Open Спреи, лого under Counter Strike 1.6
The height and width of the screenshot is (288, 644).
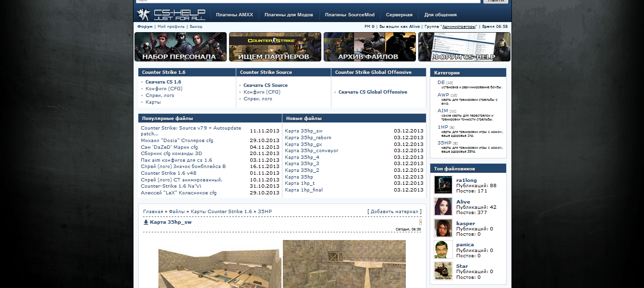160,96
